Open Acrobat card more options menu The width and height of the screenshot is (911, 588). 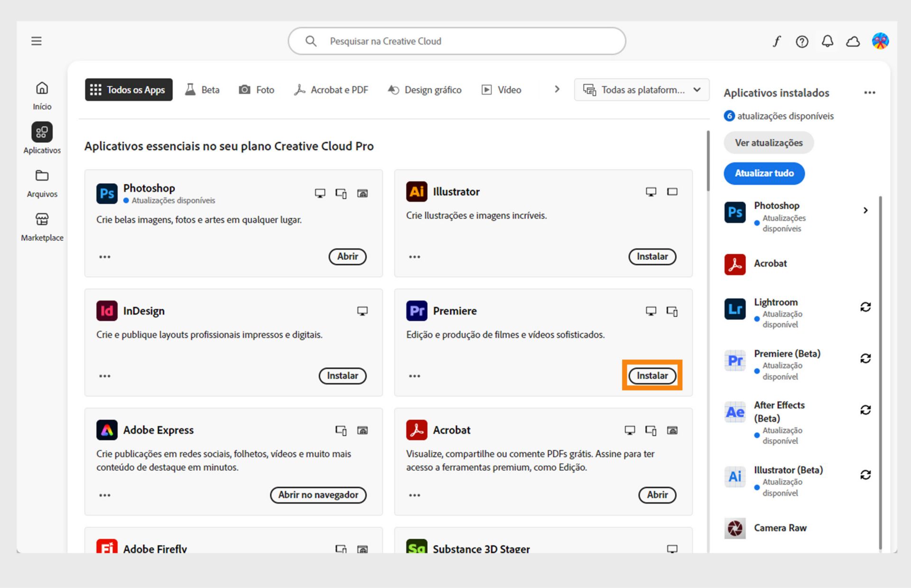coord(415,495)
